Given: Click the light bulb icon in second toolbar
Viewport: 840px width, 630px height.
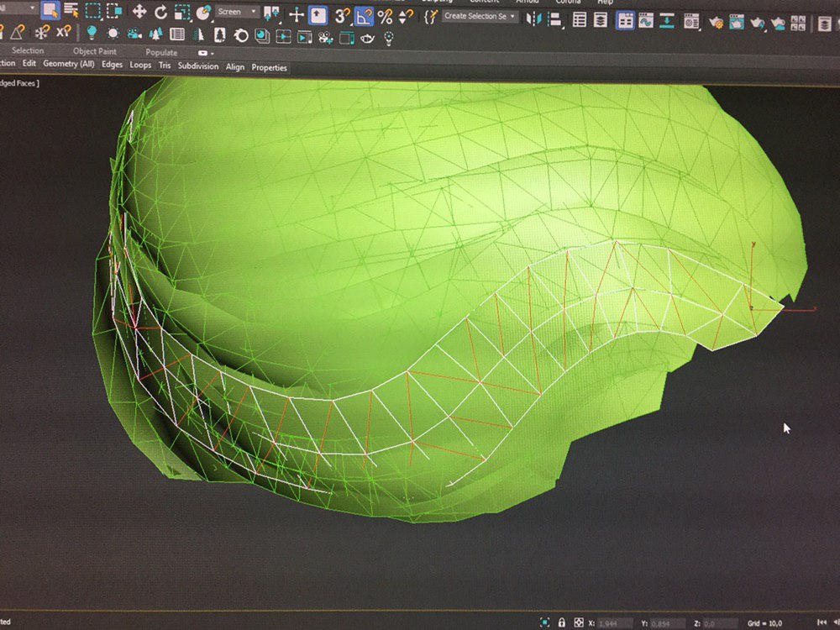Looking at the screenshot, I should coord(92,33).
